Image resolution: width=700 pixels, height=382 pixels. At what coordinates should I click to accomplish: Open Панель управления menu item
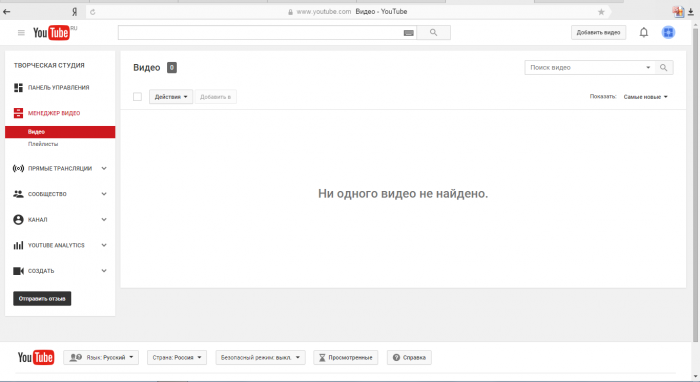58,87
